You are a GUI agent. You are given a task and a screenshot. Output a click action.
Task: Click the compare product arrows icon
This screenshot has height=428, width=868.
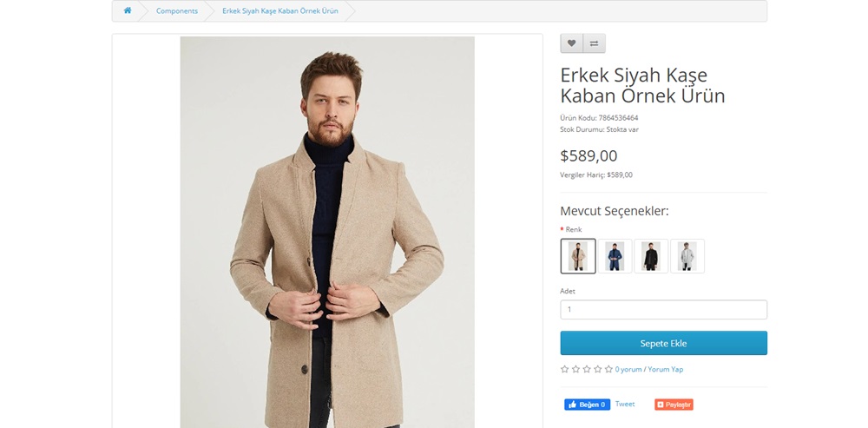594,43
